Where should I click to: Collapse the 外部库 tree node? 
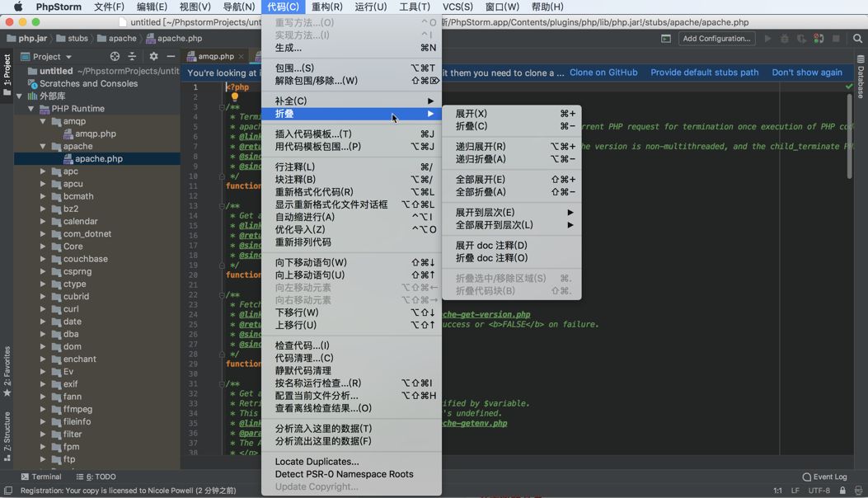[20, 96]
